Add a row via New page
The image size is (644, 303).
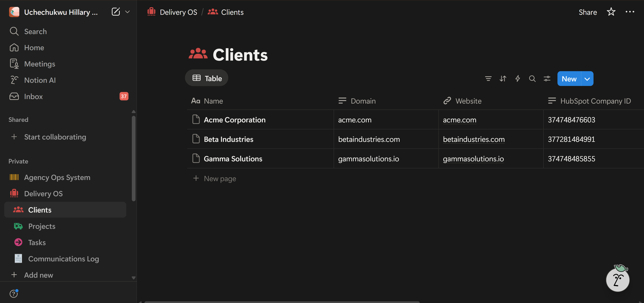(220, 178)
